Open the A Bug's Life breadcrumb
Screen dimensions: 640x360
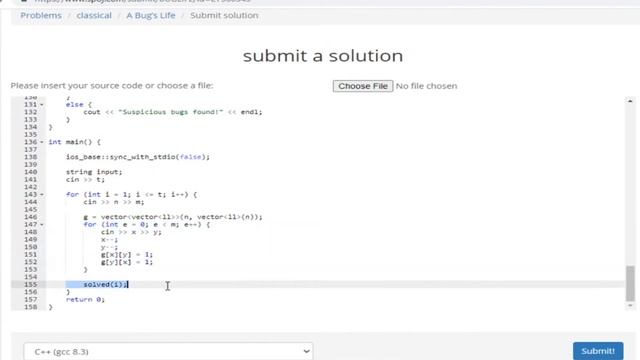tap(151, 16)
